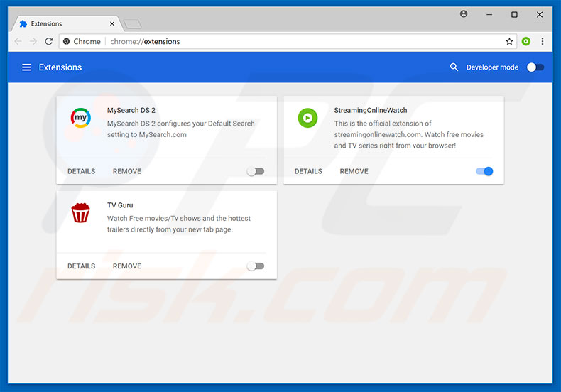Click the green StreamingOnlineWatch toolbar icon

pos(525,41)
